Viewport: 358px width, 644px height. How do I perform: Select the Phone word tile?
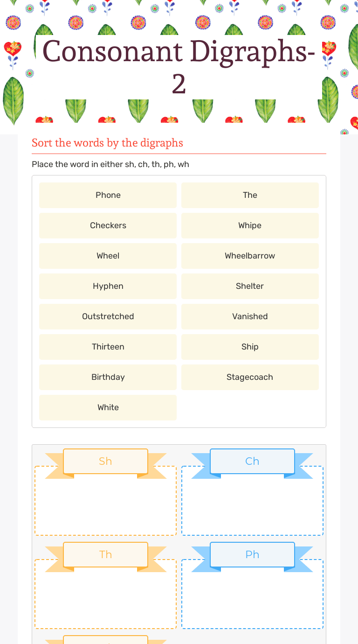click(108, 195)
